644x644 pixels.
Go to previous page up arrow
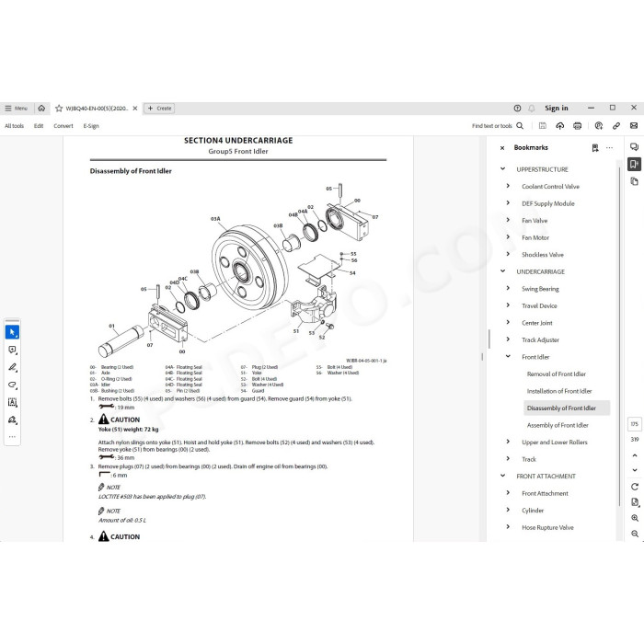point(635,455)
